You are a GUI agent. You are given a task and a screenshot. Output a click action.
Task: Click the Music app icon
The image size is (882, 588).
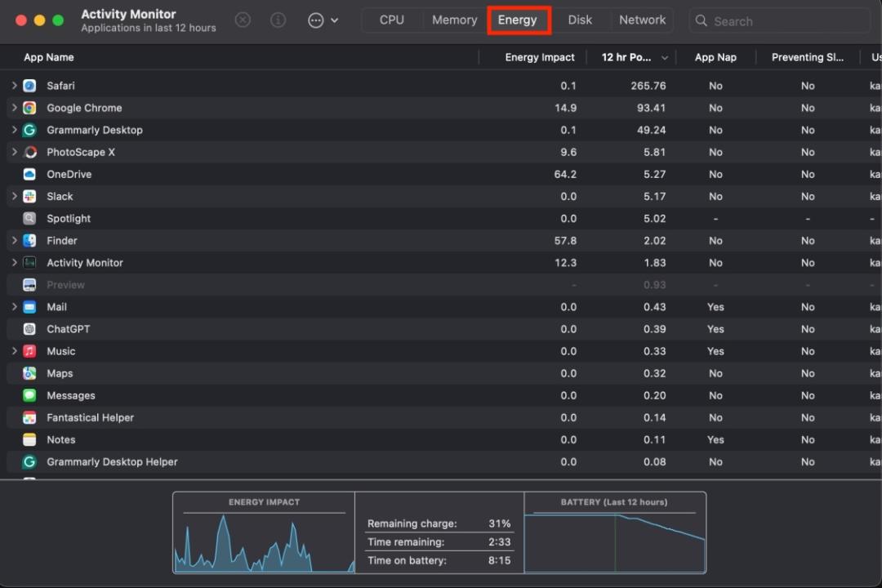[29, 350]
